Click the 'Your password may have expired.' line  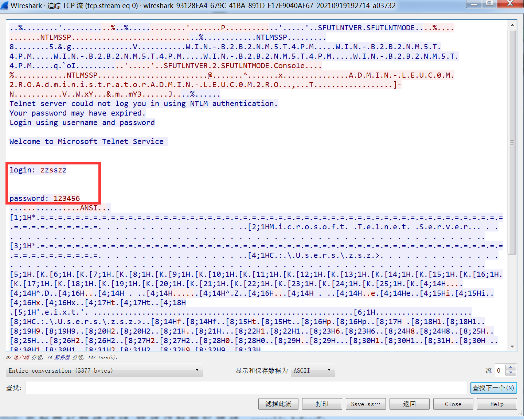coord(78,113)
